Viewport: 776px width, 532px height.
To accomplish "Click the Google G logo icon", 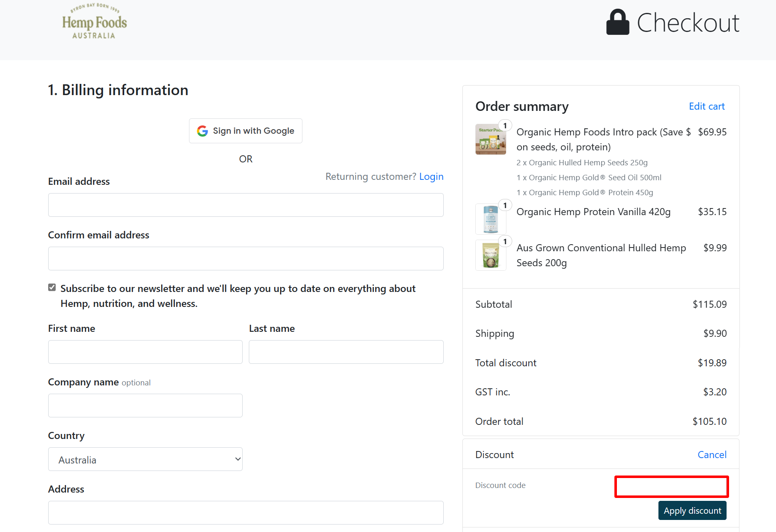I will pyautogui.click(x=202, y=131).
